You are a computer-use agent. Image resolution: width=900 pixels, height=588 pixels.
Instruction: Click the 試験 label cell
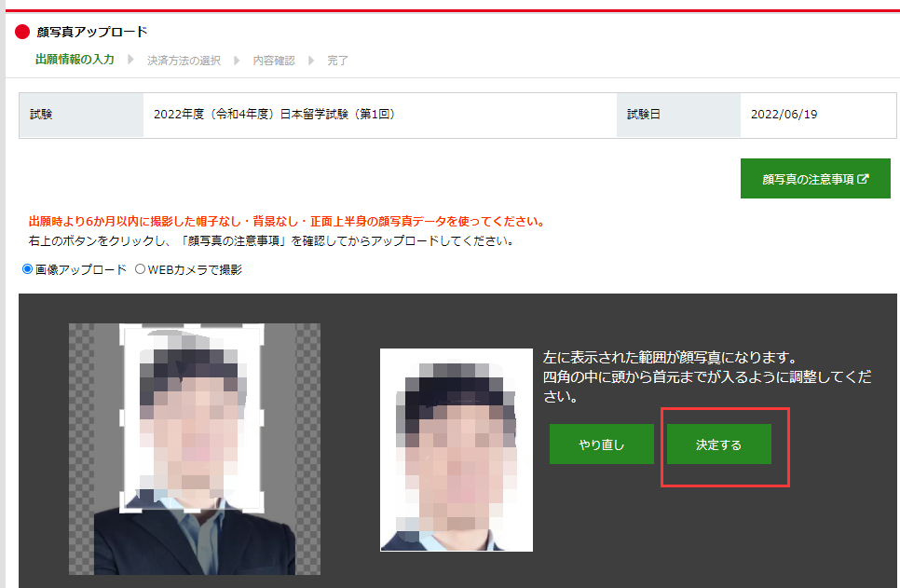point(81,115)
